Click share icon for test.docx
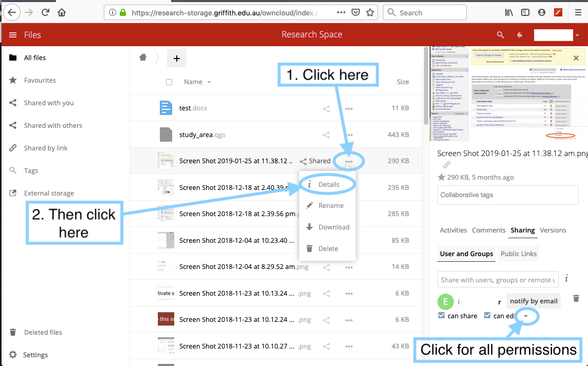588x366 pixels. click(326, 108)
